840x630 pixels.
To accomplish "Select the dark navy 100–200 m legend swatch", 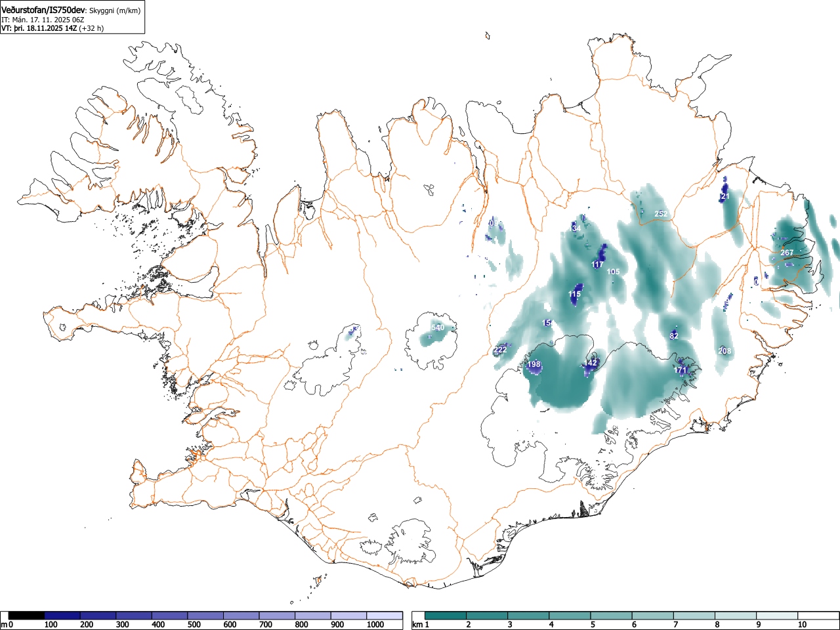I will click(62, 616).
